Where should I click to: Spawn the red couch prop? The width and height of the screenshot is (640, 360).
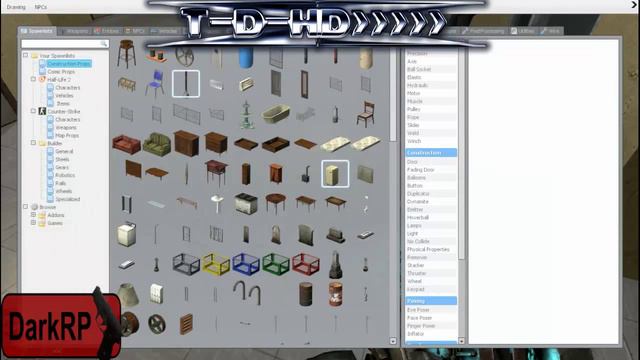point(127,144)
